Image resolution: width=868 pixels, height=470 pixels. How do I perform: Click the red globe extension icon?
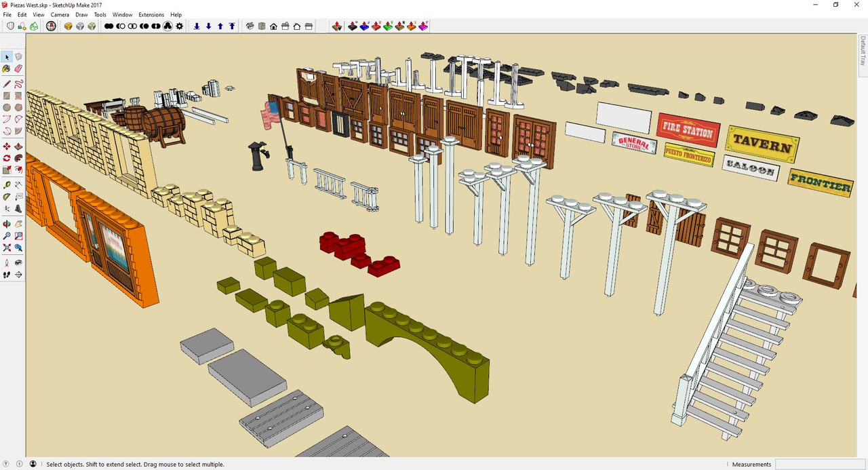[52, 26]
